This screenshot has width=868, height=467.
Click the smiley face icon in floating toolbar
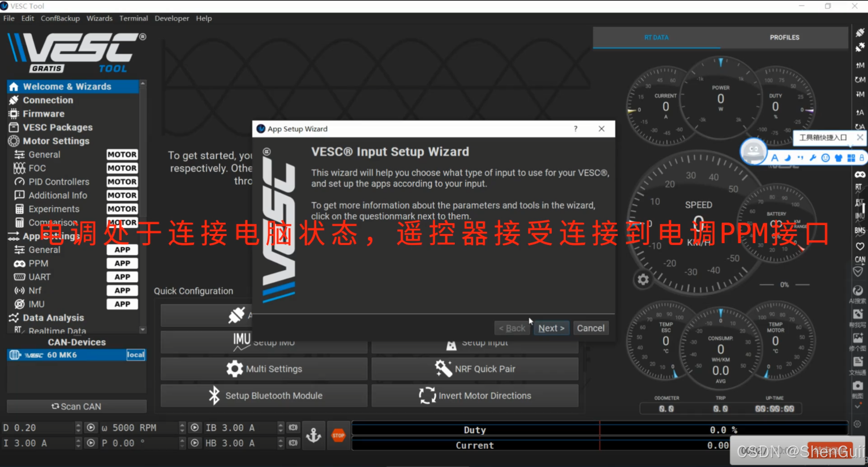826,158
